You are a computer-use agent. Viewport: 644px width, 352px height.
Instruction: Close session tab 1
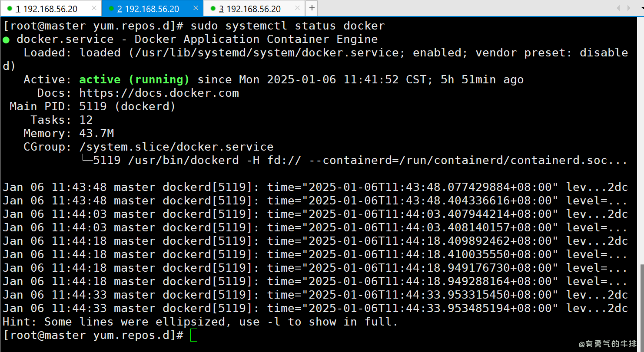point(94,9)
